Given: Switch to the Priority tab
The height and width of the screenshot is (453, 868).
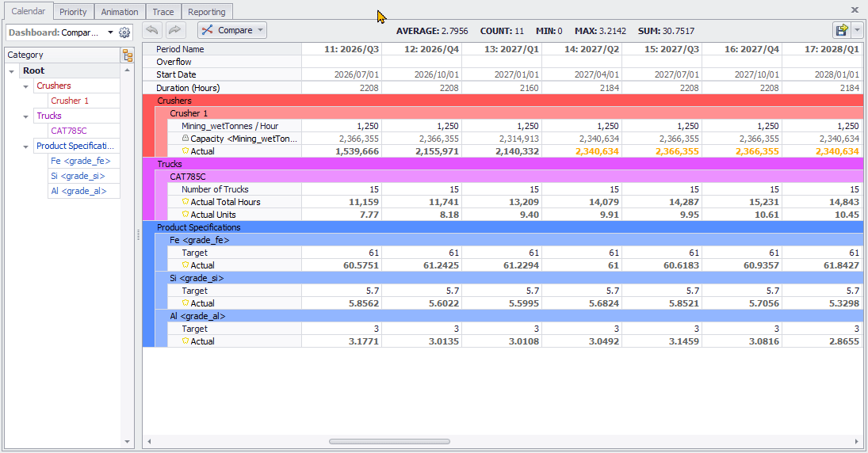Looking at the screenshot, I should (x=74, y=12).
